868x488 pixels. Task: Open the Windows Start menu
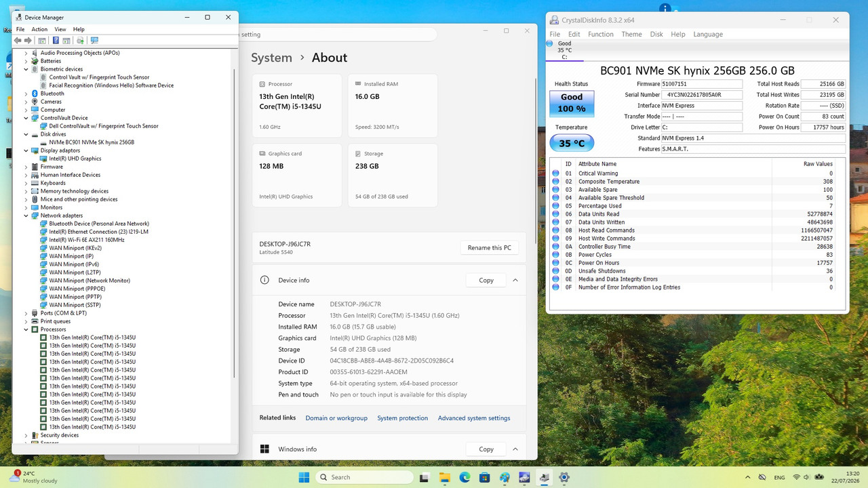point(304,477)
